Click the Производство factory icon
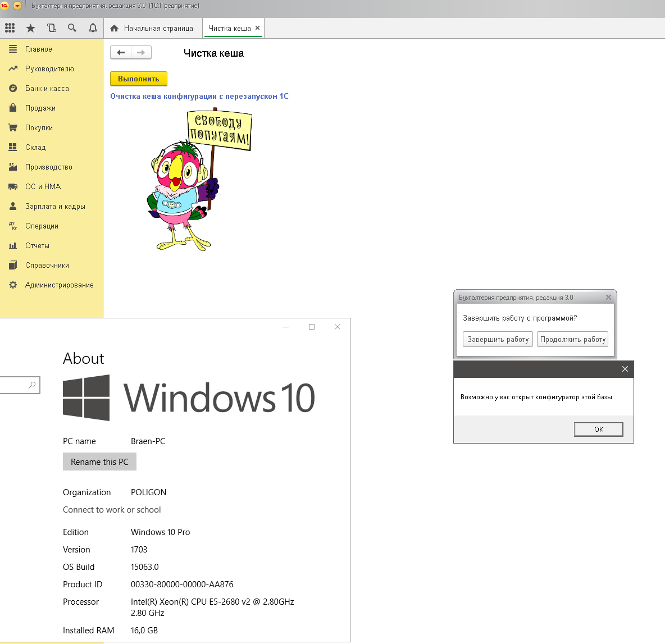 [x=13, y=167]
